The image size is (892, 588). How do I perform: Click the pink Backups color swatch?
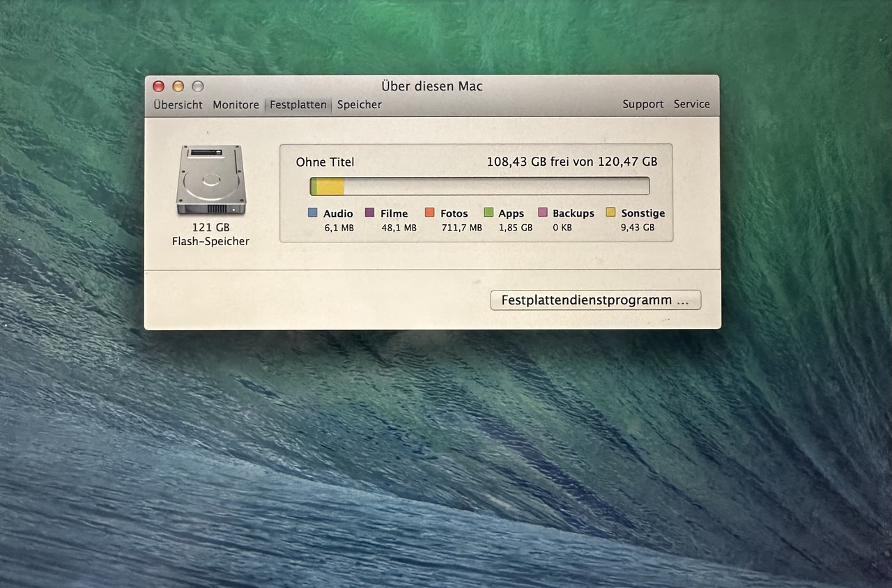coord(543,212)
